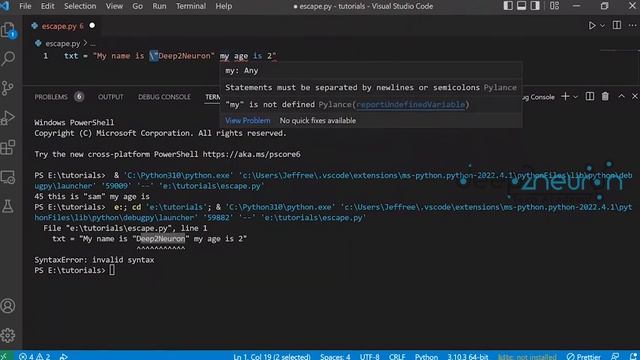Open remote window status bar button
The height and width of the screenshot is (360, 640).
tap(5, 356)
